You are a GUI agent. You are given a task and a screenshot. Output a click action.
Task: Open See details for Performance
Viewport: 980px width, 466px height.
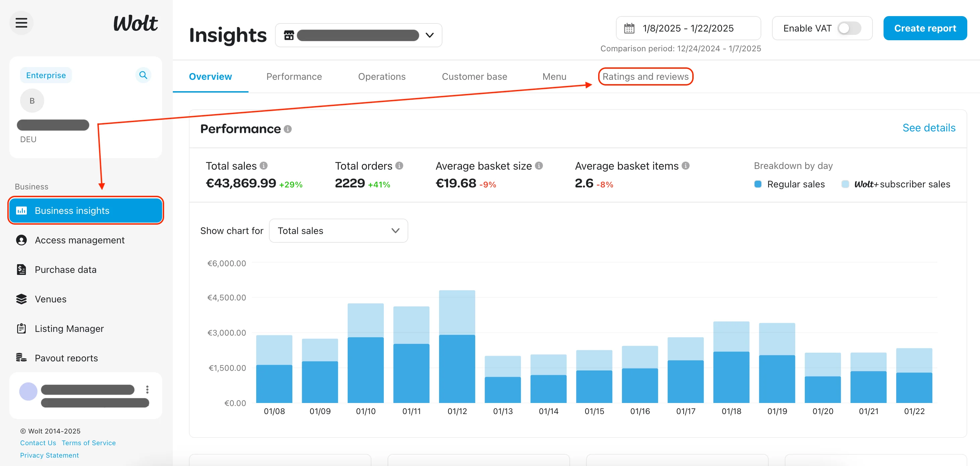pyautogui.click(x=929, y=128)
